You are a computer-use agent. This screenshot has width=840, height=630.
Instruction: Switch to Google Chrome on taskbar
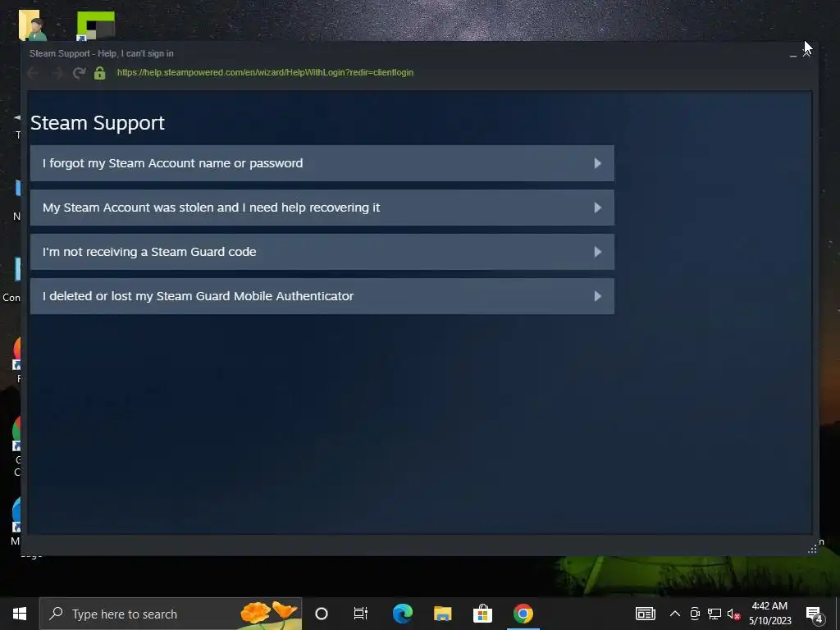tap(523, 614)
